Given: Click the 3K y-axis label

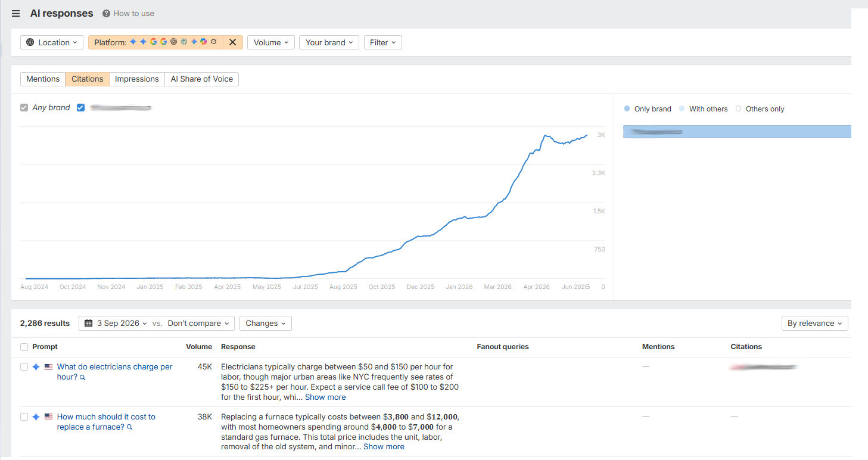Looking at the screenshot, I should point(601,135).
